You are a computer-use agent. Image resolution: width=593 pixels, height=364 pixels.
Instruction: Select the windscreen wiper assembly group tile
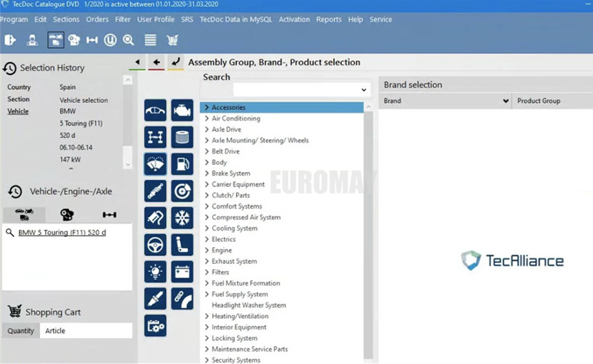tap(155, 164)
